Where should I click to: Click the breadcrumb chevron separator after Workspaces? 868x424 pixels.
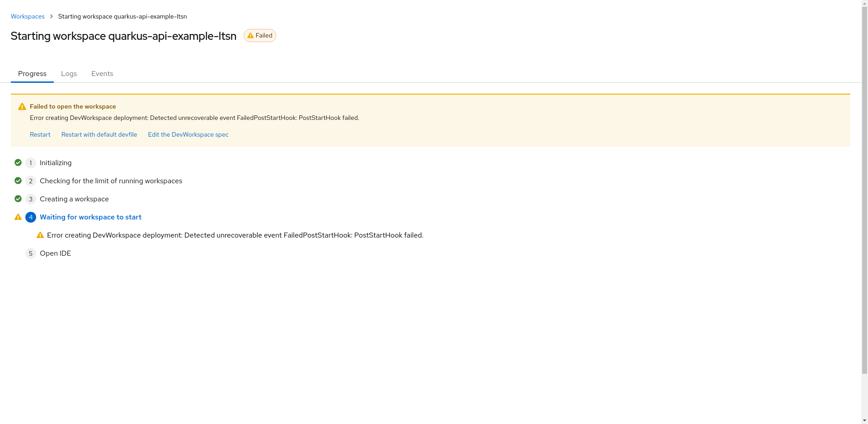click(52, 16)
